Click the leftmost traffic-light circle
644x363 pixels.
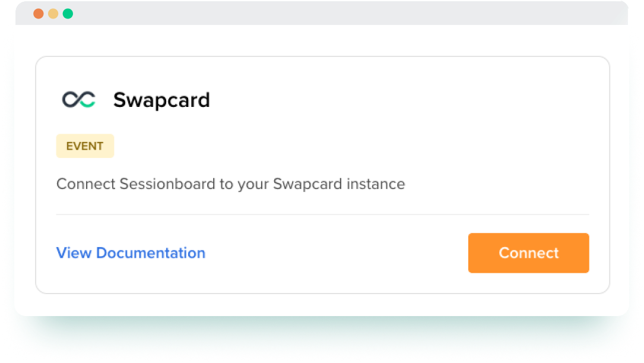point(37,12)
